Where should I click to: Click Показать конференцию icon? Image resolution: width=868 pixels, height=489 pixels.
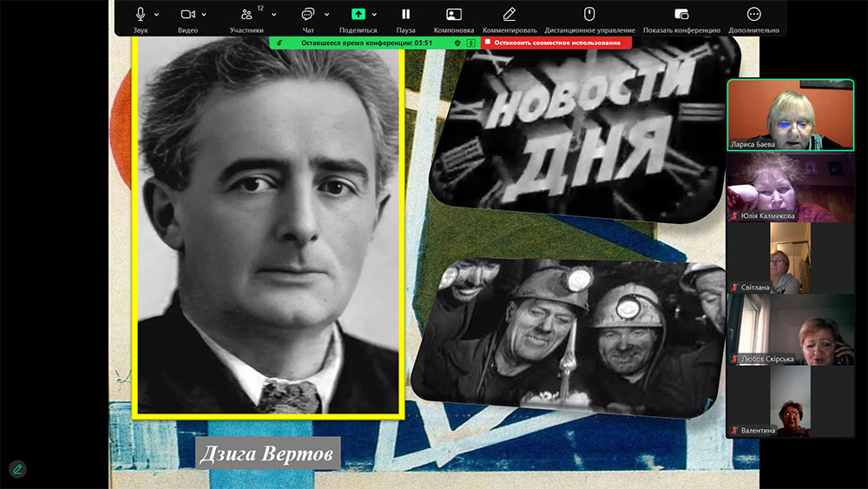(681, 15)
